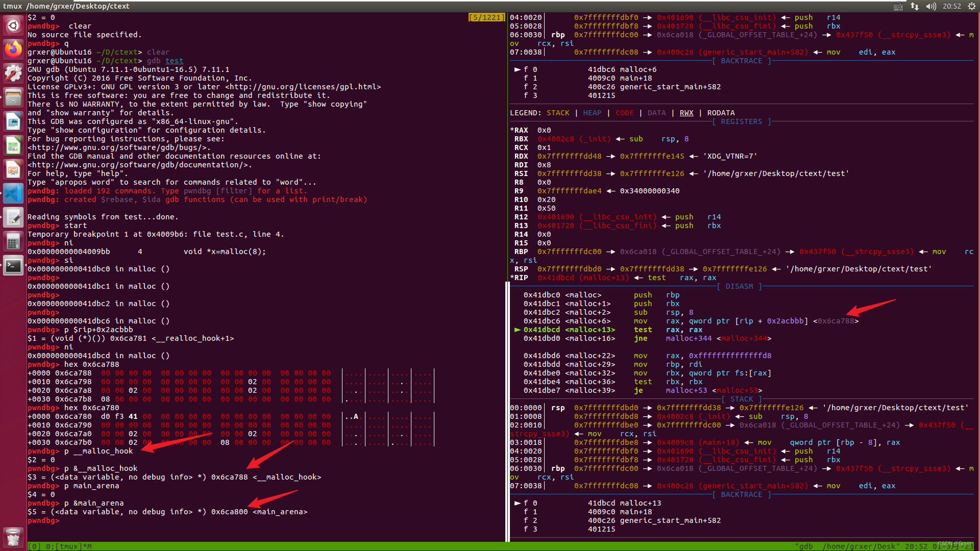Viewport: 980px width, 551px height.
Task: Launch Firefox from the dock
Action: point(13,49)
